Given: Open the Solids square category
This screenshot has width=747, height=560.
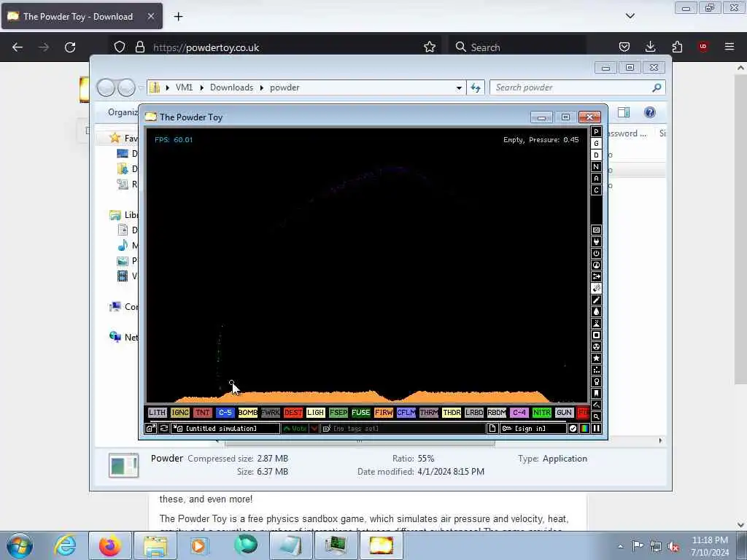Looking at the screenshot, I should pos(596,335).
